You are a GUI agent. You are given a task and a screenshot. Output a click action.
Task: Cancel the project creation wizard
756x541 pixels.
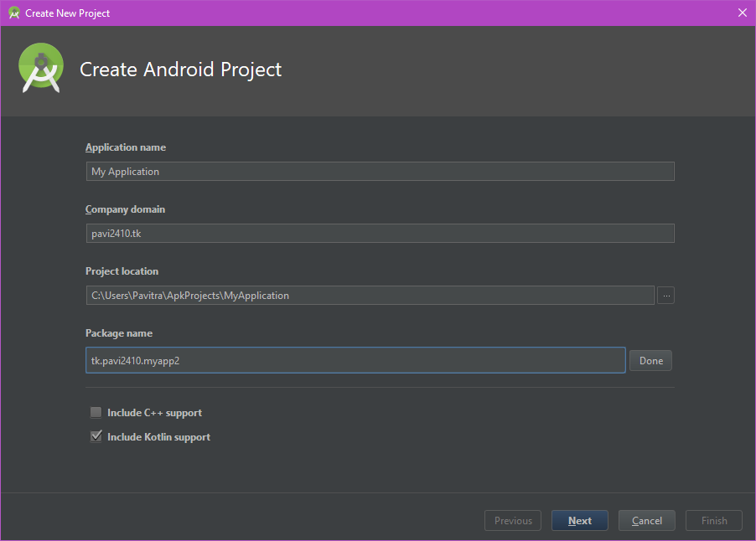point(647,520)
